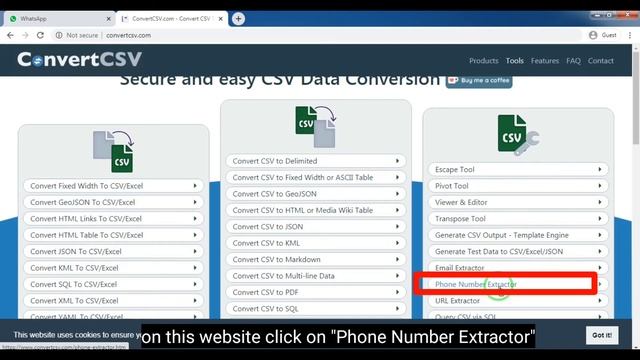This screenshot has width=640, height=360.
Task: Dismiss cookie notice with Got it!
Action: (602, 335)
